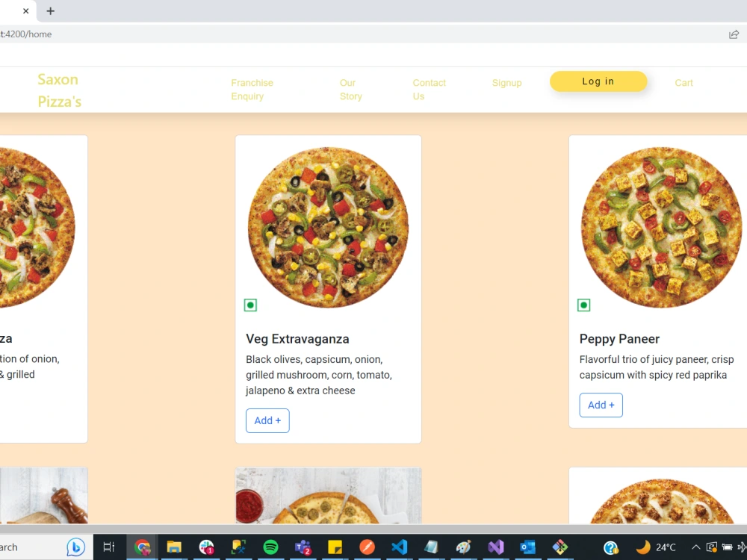Viewport: 747px width, 560px height.
Task: Click the Saxon Pizza's logo
Action: (59, 90)
